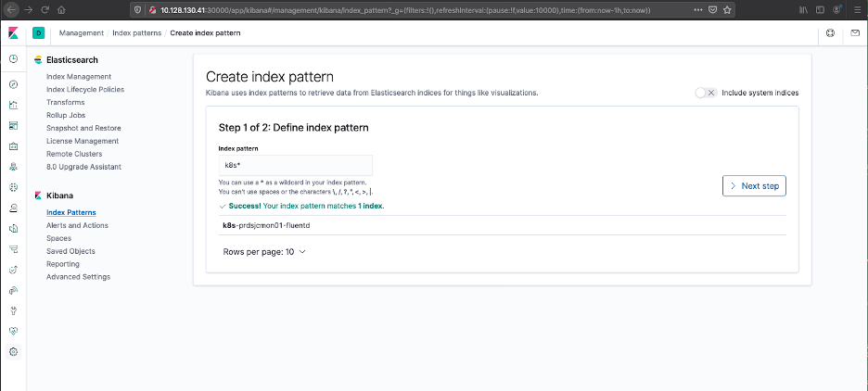The height and width of the screenshot is (391, 868).
Task: Focus the Index pattern text field
Action: [x=295, y=165]
